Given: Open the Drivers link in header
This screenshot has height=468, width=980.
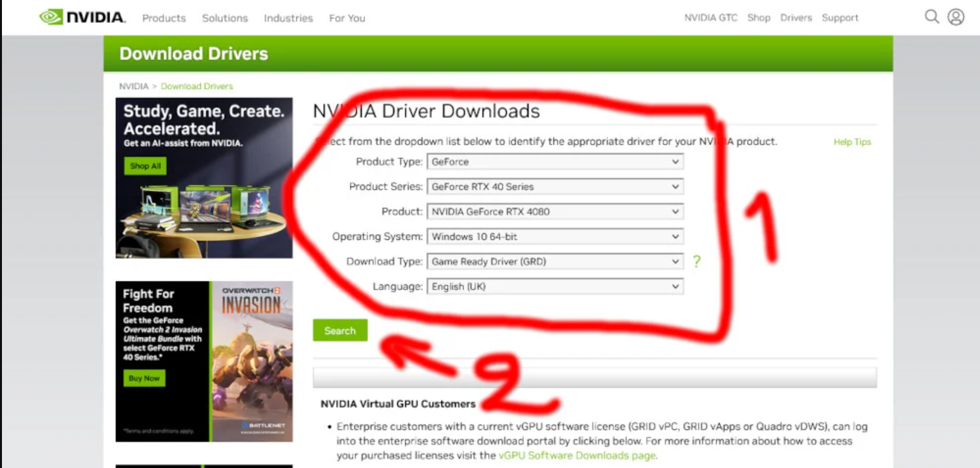Looking at the screenshot, I should (796, 18).
